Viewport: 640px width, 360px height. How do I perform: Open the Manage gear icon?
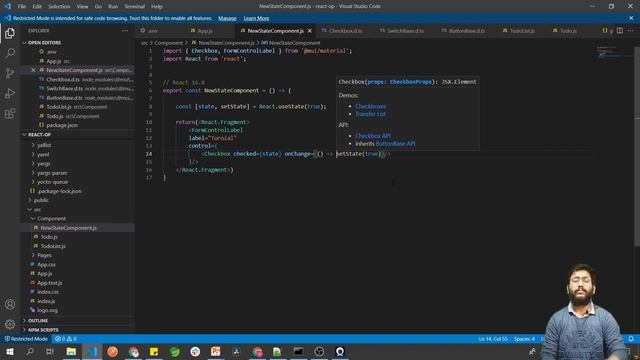coord(10,324)
